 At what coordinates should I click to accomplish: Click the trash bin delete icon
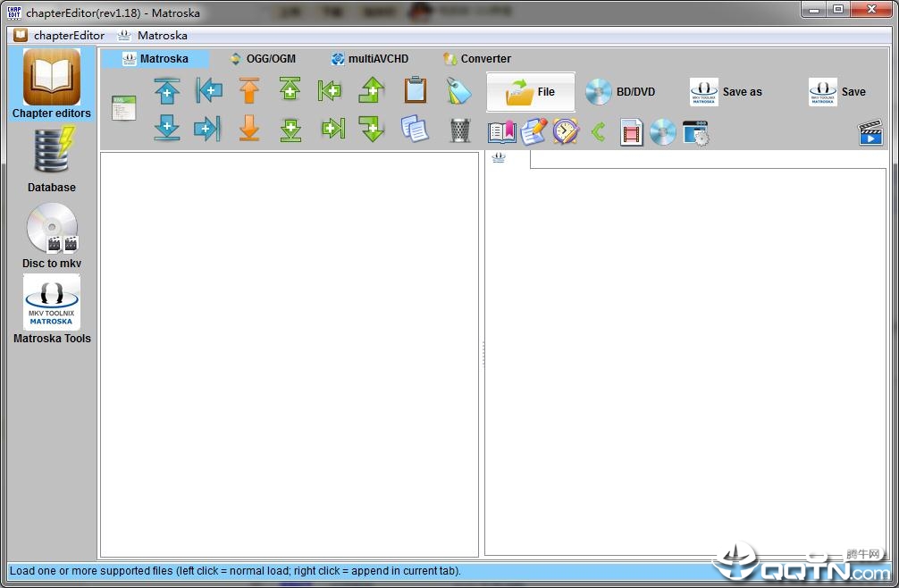(x=460, y=130)
